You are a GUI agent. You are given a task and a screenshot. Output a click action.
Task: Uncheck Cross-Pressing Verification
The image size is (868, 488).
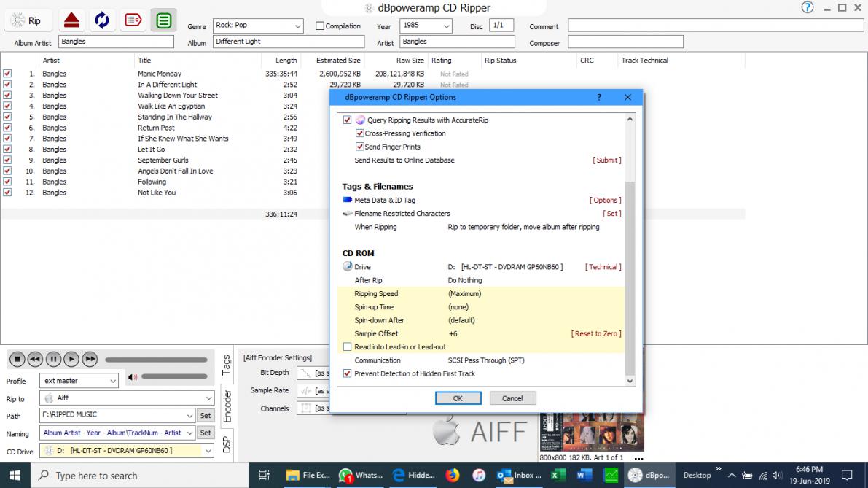[x=360, y=133]
